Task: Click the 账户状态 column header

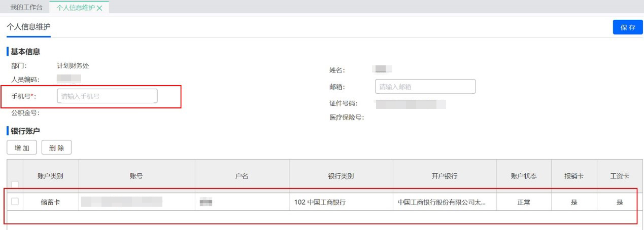Action: click(524, 176)
